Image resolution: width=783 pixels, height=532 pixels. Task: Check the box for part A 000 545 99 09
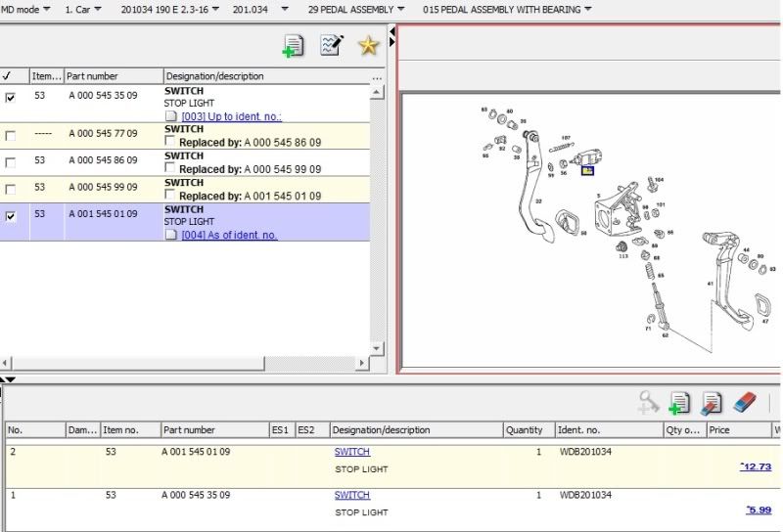click(10, 190)
